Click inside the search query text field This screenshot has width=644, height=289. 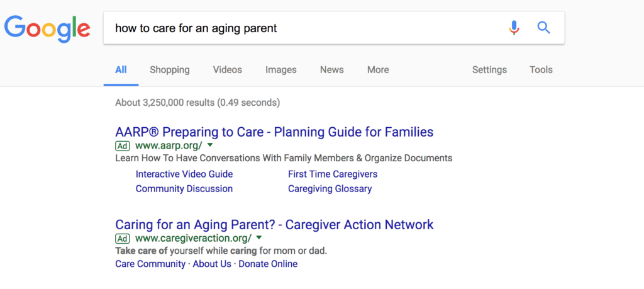pos(302,28)
